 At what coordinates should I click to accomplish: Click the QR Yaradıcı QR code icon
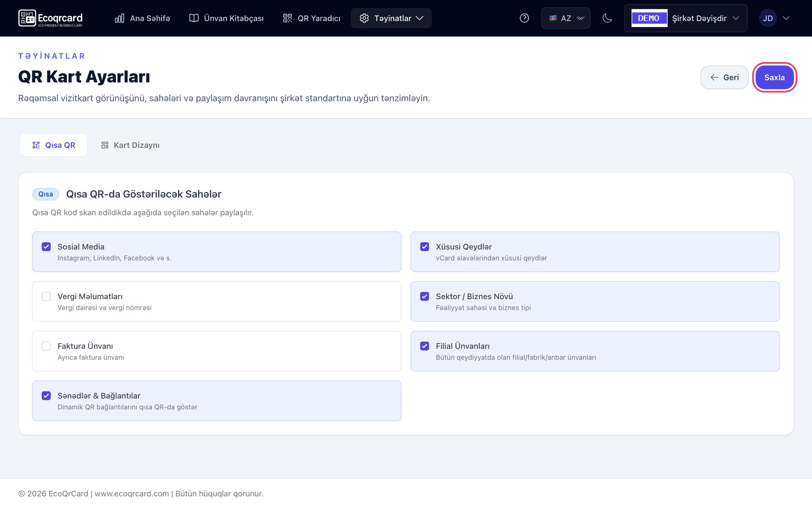click(x=287, y=18)
